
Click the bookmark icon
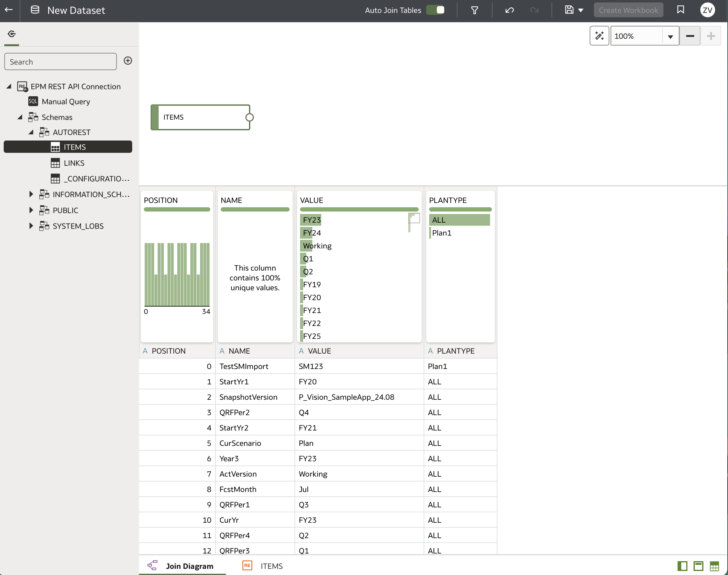(680, 10)
